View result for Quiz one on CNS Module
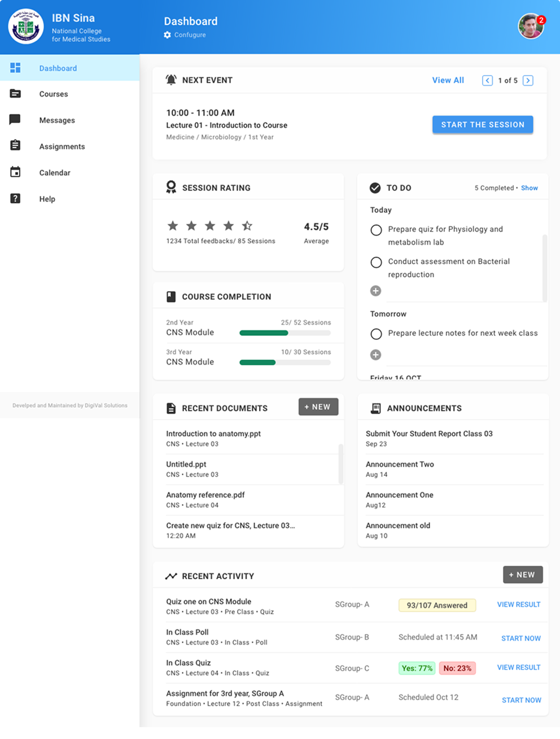 pos(519,605)
